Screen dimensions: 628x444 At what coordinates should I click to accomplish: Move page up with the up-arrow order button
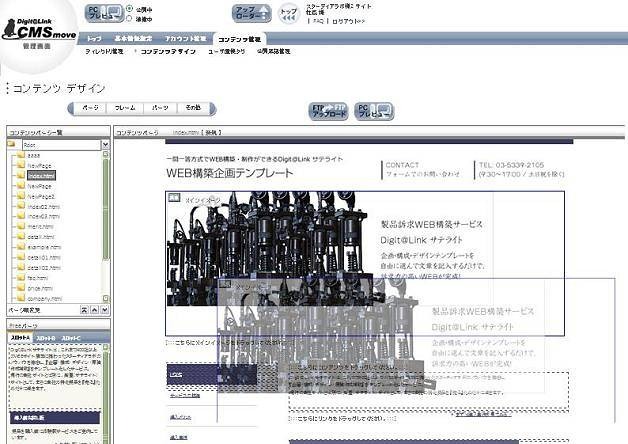tap(94, 310)
